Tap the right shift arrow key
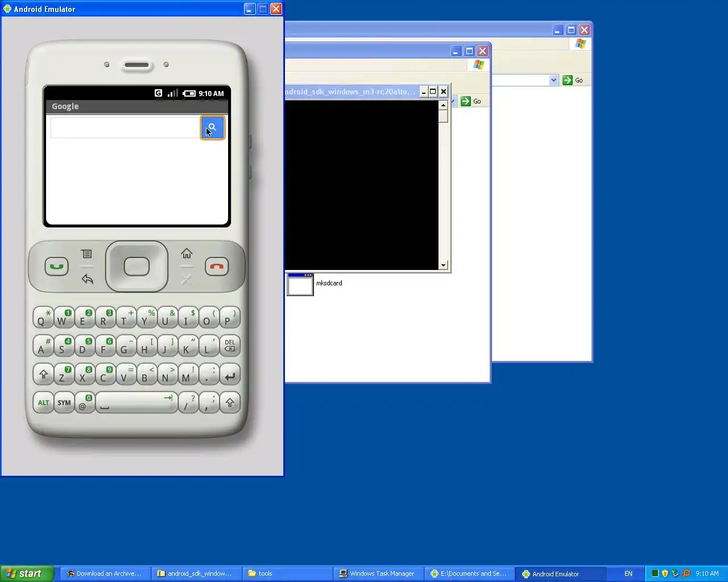728x582 pixels. 230,402
